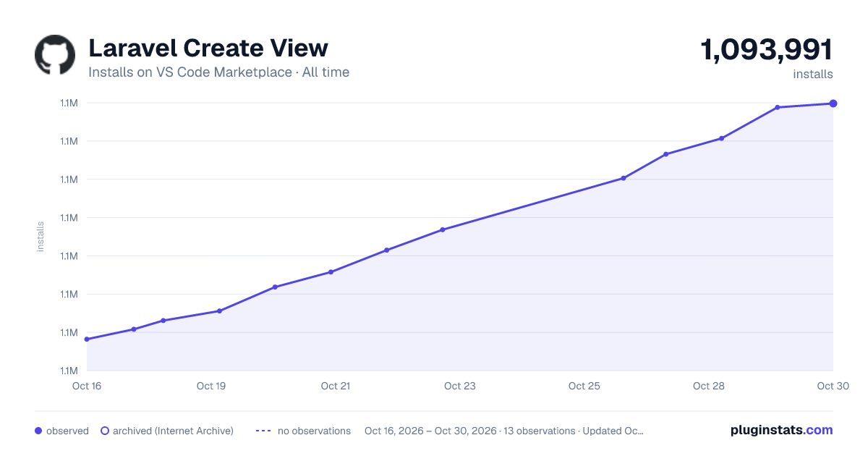This screenshot has height=456, width=868.
Task: Click the archived Internet Archive legend circle
Action: point(104,431)
